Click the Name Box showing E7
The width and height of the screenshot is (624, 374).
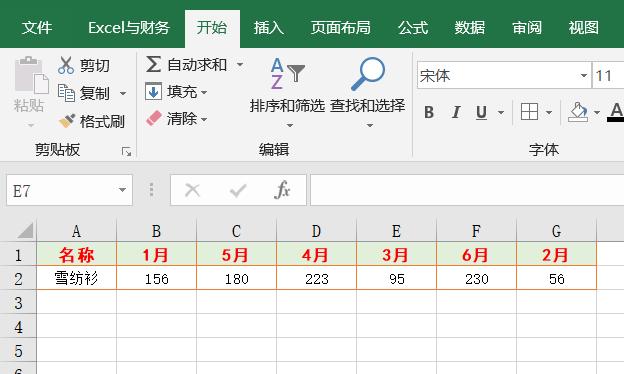69,190
